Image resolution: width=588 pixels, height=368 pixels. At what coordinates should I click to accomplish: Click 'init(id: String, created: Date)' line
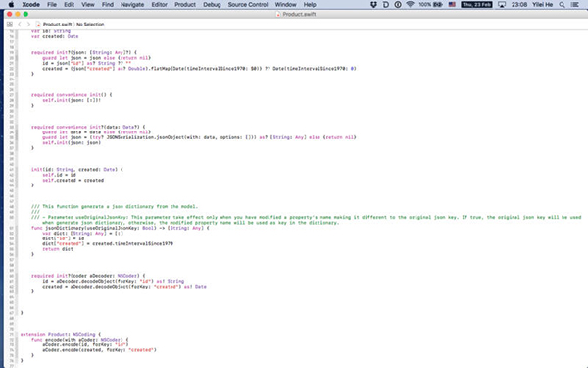click(77, 169)
